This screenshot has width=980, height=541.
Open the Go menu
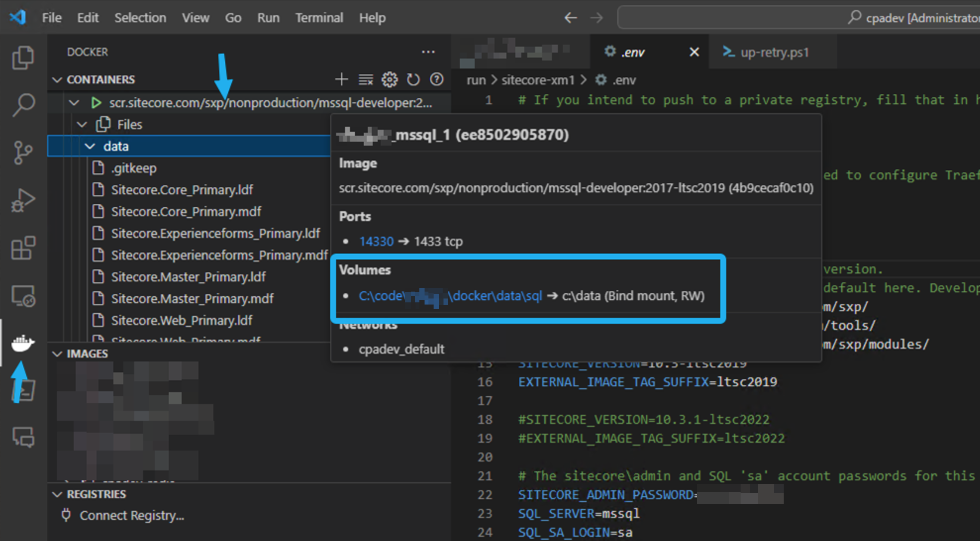click(x=233, y=18)
